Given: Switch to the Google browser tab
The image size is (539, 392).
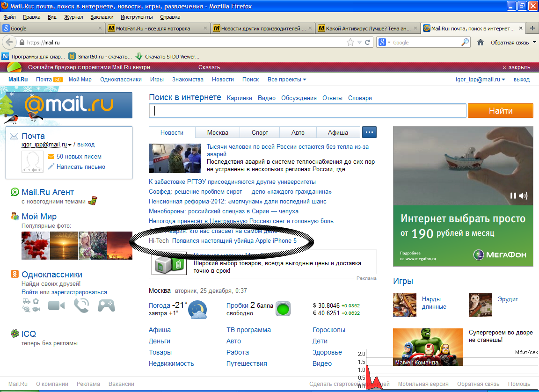Looking at the screenshot, I should [52, 28].
